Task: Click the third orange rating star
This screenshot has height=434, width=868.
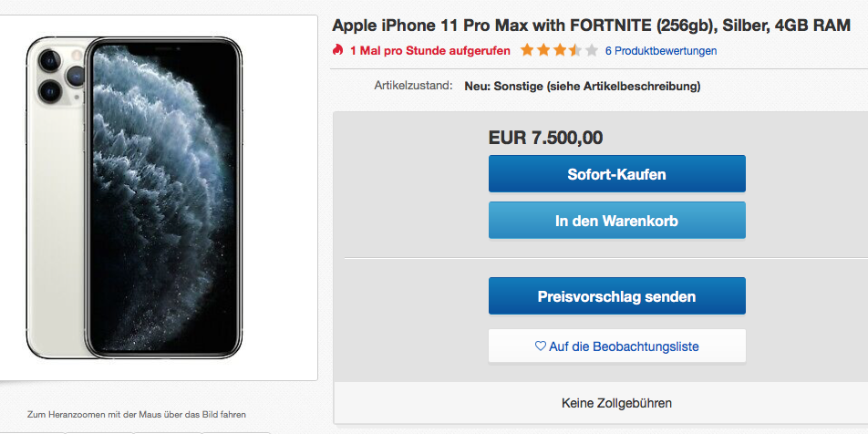Action: 560,50
